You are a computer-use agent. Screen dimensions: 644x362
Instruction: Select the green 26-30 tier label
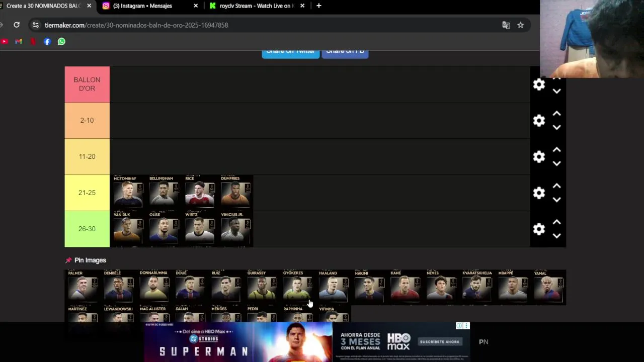pyautogui.click(x=87, y=229)
